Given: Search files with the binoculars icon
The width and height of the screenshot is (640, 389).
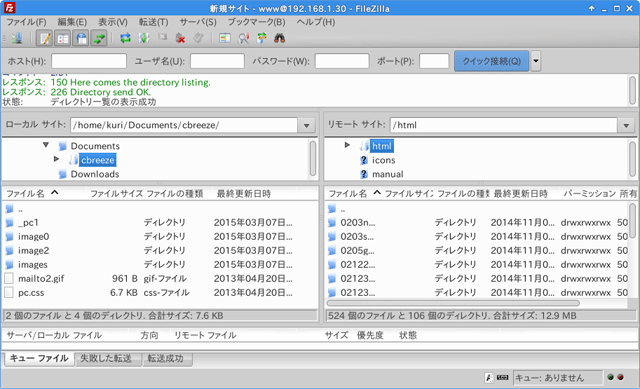Looking at the screenshot, I should [280, 38].
